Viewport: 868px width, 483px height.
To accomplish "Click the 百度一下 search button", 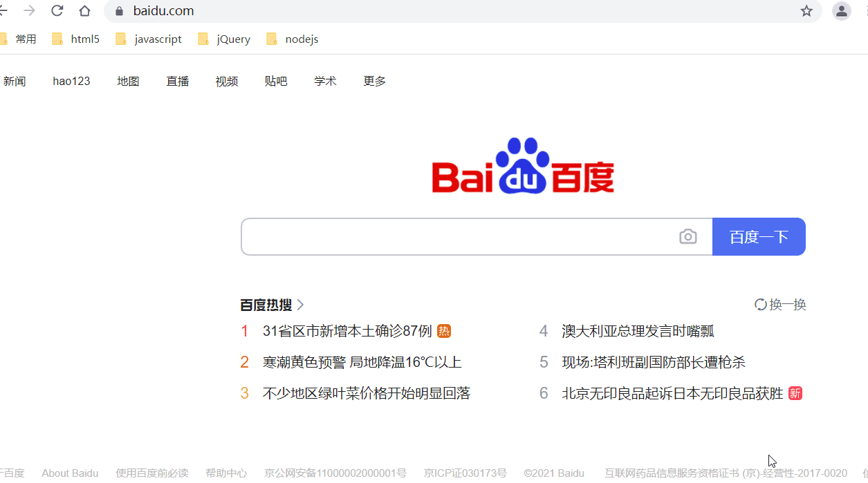I will point(759,237).
